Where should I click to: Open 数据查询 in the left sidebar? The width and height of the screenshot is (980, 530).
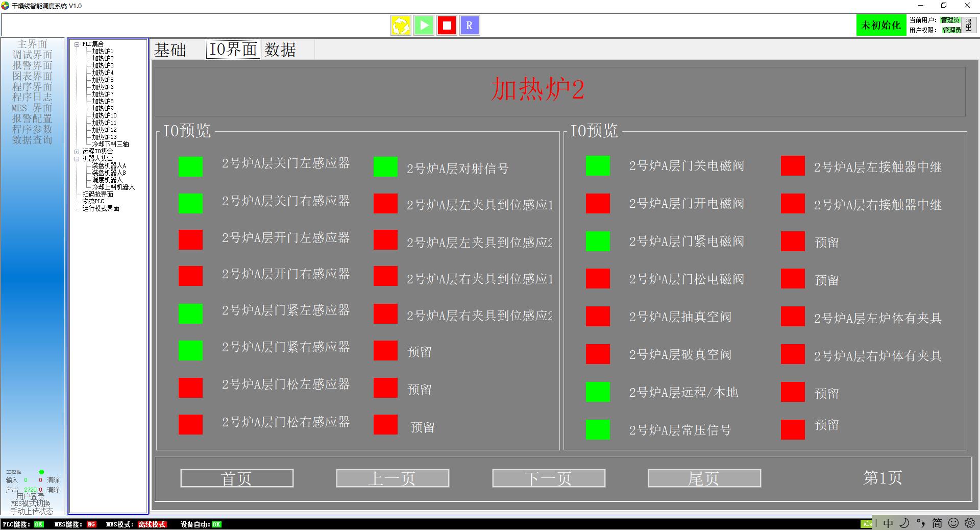32,140
